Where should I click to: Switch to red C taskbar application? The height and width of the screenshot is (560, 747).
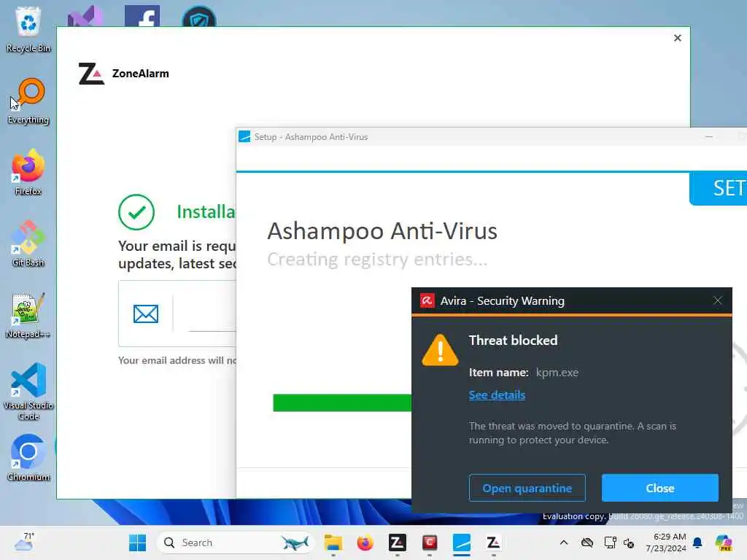[x=429, y=542]
